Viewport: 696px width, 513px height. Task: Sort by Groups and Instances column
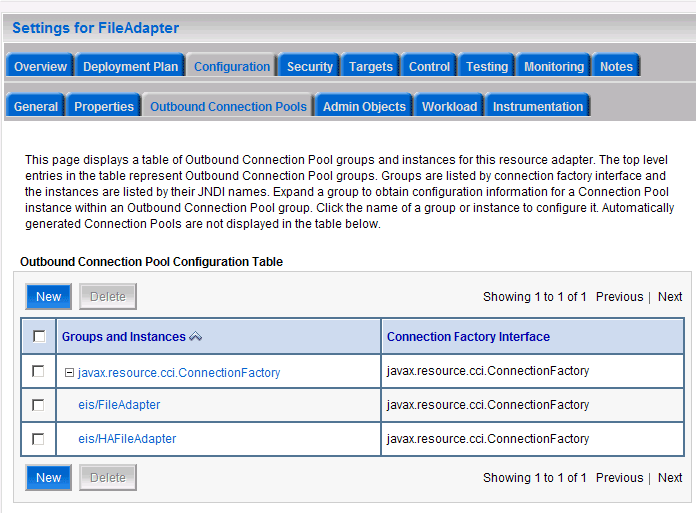pyautogui.click(x=123, y=336)
